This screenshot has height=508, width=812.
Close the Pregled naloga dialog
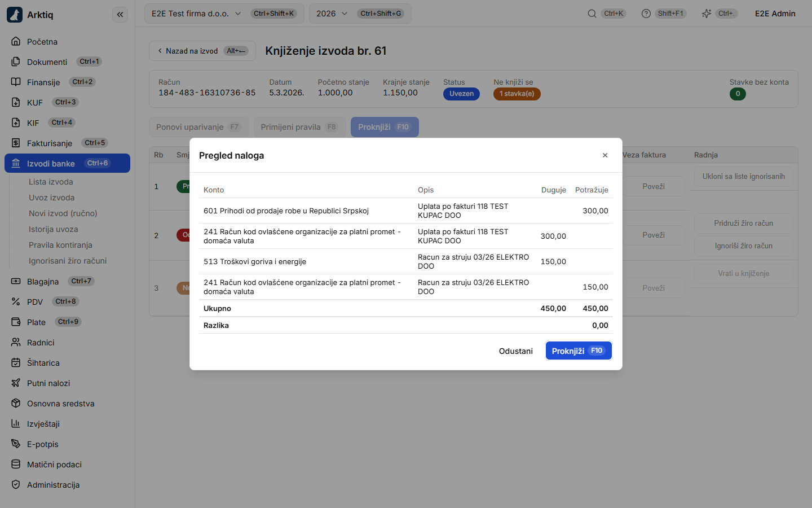pos(605,155)
